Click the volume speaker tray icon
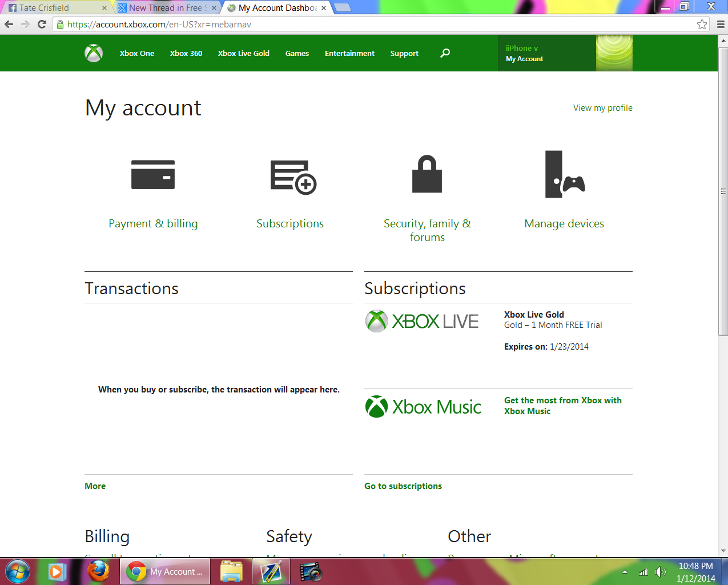Viewport: 728px width, 585px height. coord(661,572)
